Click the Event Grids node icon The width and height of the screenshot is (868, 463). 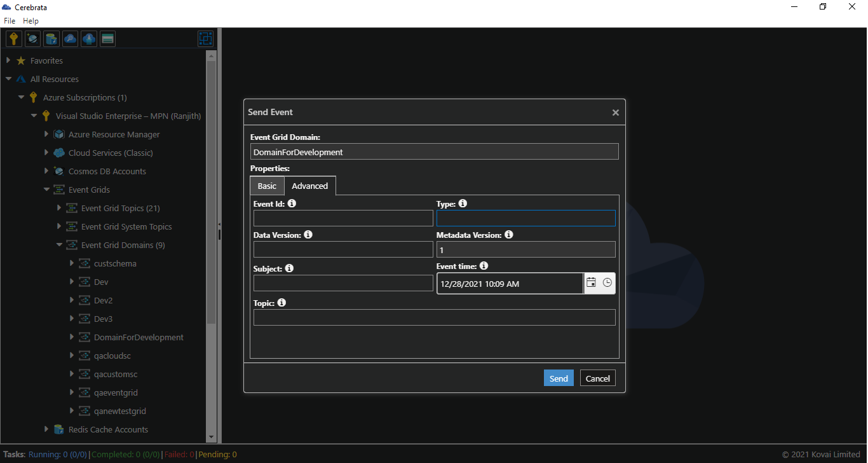click(x=59, y=190)
